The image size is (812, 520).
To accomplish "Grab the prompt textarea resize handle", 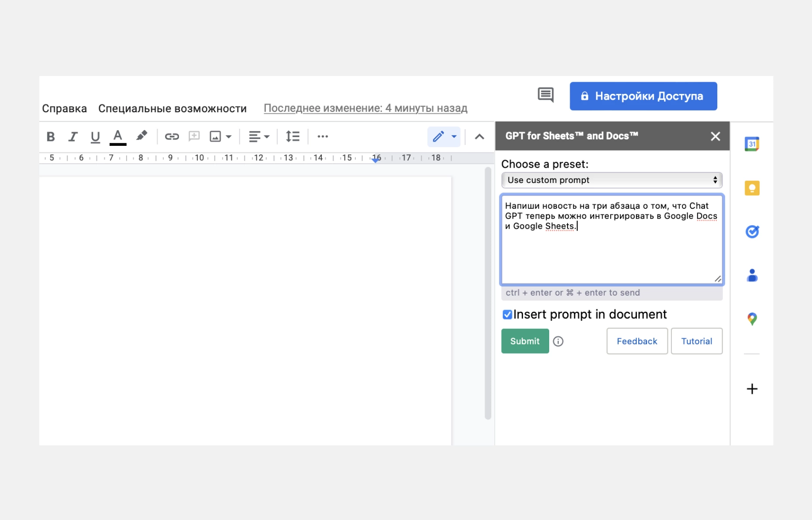I will coord(718,279).
